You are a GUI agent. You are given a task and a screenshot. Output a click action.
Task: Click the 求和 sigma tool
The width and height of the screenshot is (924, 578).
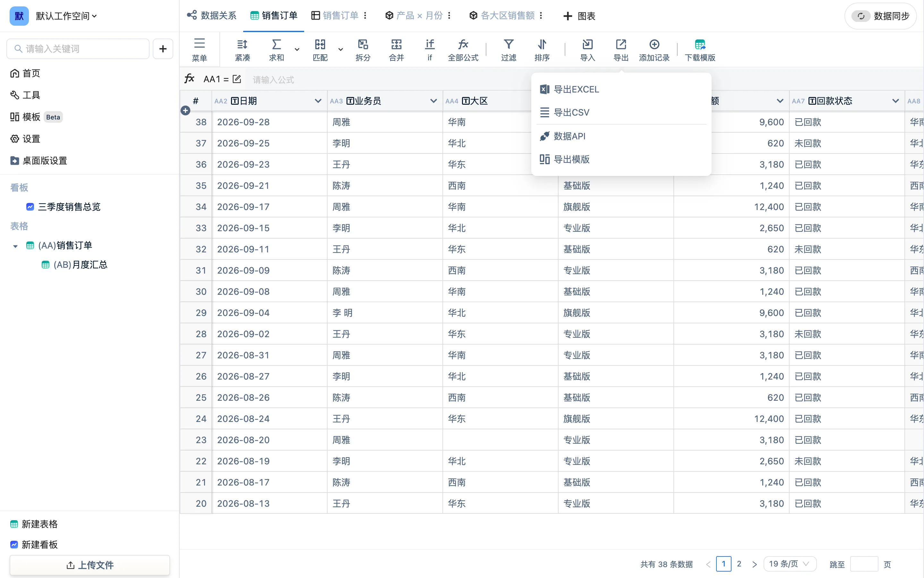point(277,50)
